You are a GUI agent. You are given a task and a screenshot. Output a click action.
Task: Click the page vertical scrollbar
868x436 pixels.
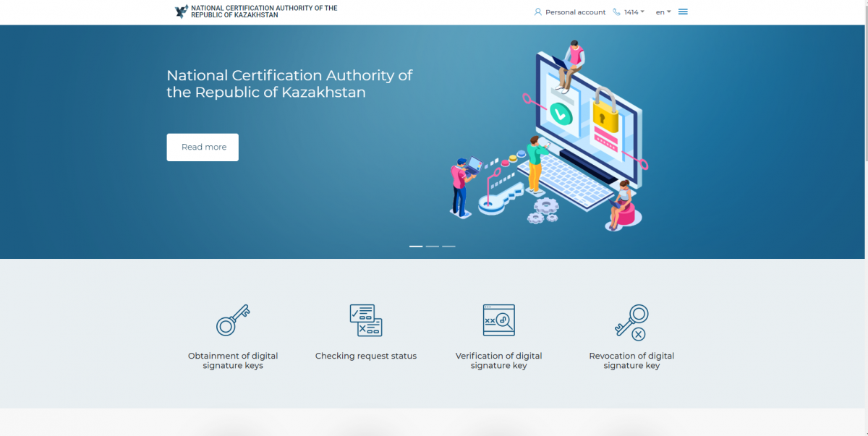(865, 218)
